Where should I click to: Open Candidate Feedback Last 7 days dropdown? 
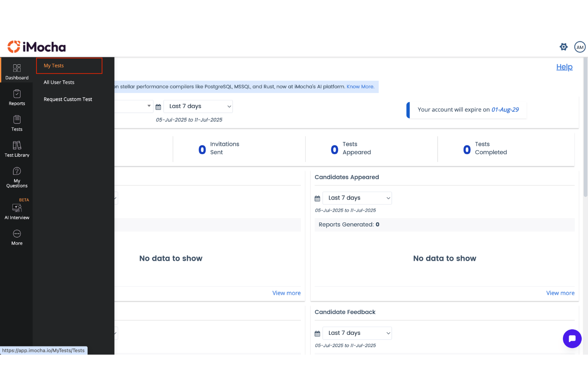click(x=357, y=333)
